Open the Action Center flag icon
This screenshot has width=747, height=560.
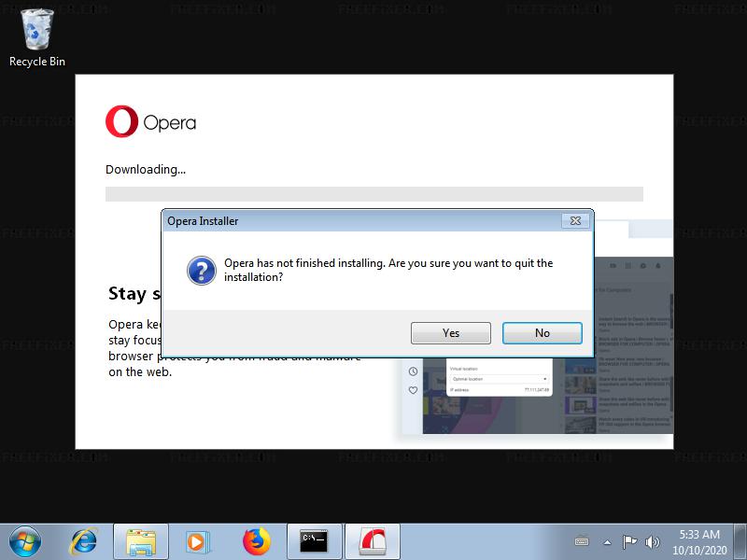[x=629, y=542]
